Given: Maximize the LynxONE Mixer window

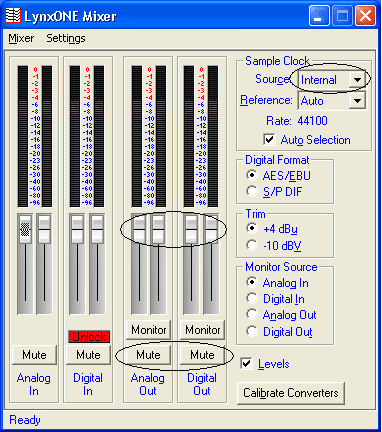Looking at the screenshot, I should (342, 16).
